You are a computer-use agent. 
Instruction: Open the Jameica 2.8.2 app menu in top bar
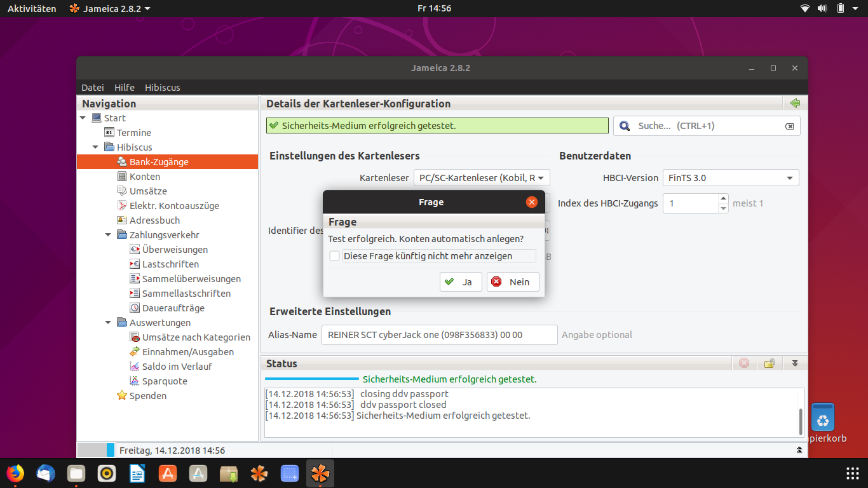point(110,9)
